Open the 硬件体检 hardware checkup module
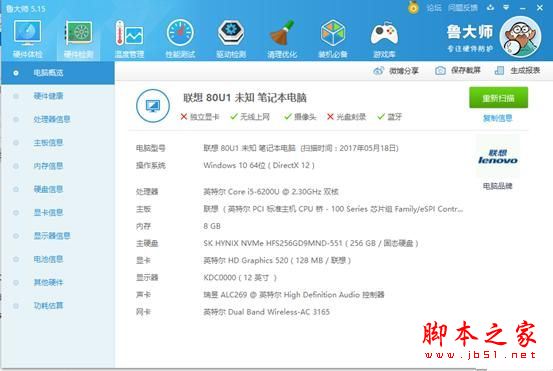Viewport: 553px width, 371px height. [28, 39]
